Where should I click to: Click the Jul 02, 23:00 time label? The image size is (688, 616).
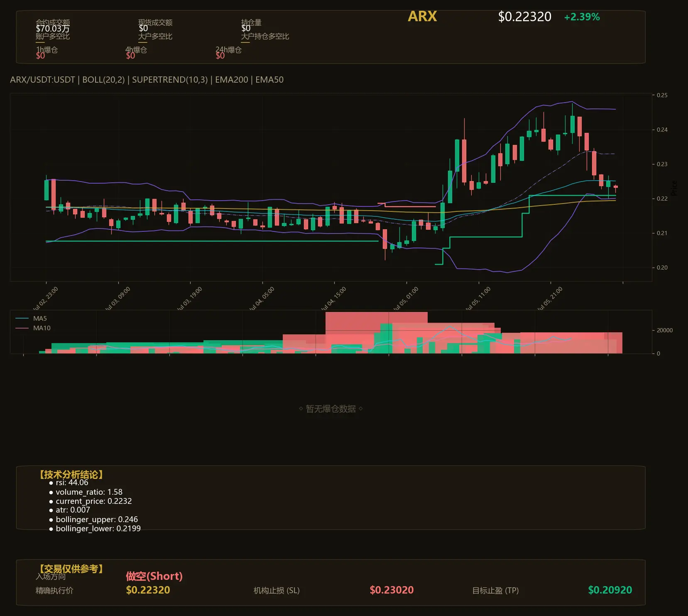coord(45,299)
